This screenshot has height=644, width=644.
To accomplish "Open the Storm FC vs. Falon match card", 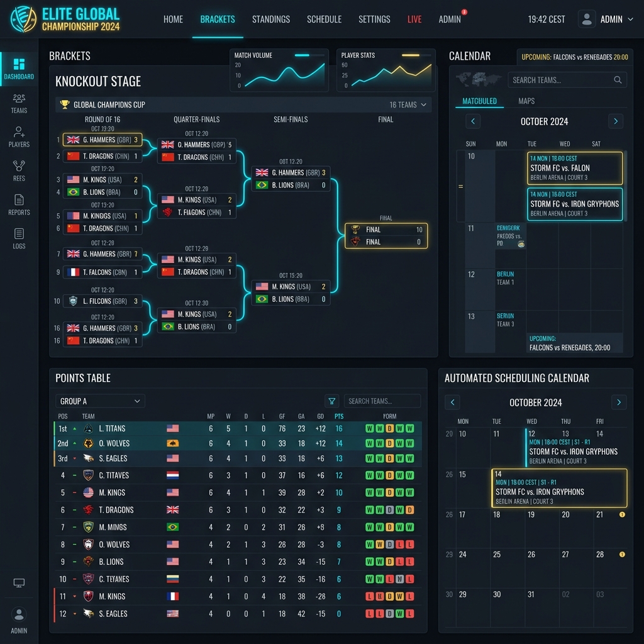I will tap(575, 168).
